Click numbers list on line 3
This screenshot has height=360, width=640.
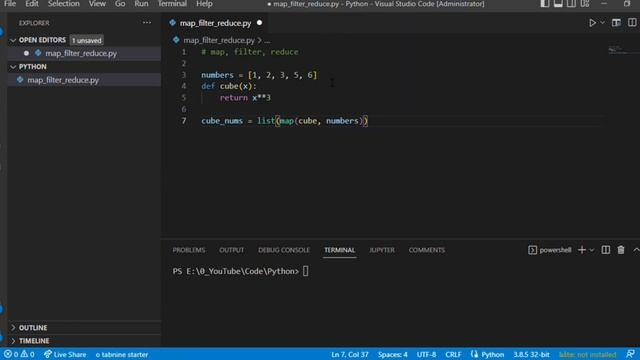(282, 75)
